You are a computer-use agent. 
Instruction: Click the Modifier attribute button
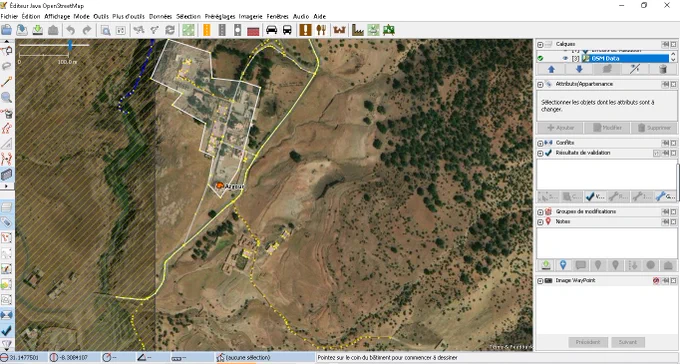[607, 128]
